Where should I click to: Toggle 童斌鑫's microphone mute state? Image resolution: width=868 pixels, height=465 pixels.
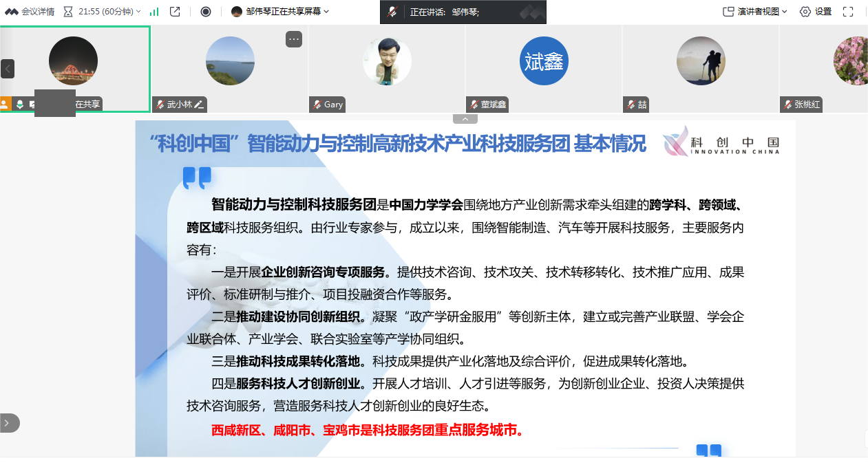click(x=474, y=105)
